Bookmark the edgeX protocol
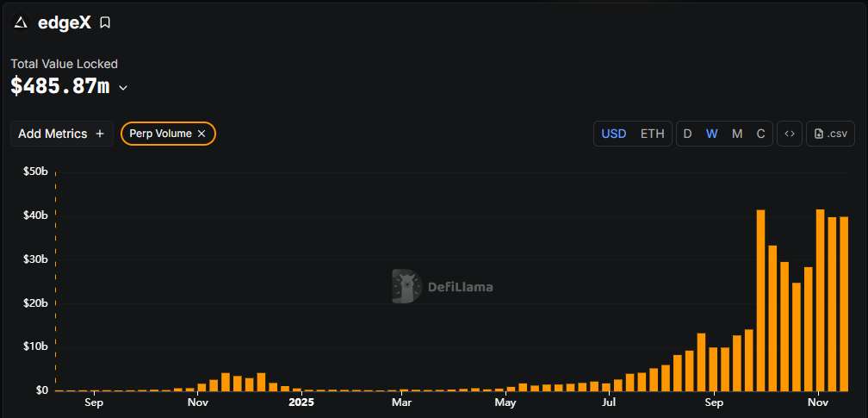868x418 pixels. [105, 22]
